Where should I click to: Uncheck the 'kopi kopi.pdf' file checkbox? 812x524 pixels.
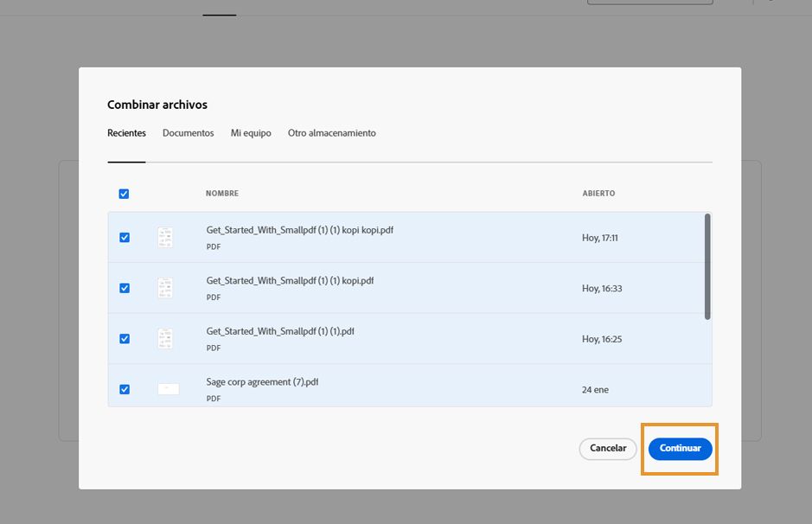pos(125,238)
